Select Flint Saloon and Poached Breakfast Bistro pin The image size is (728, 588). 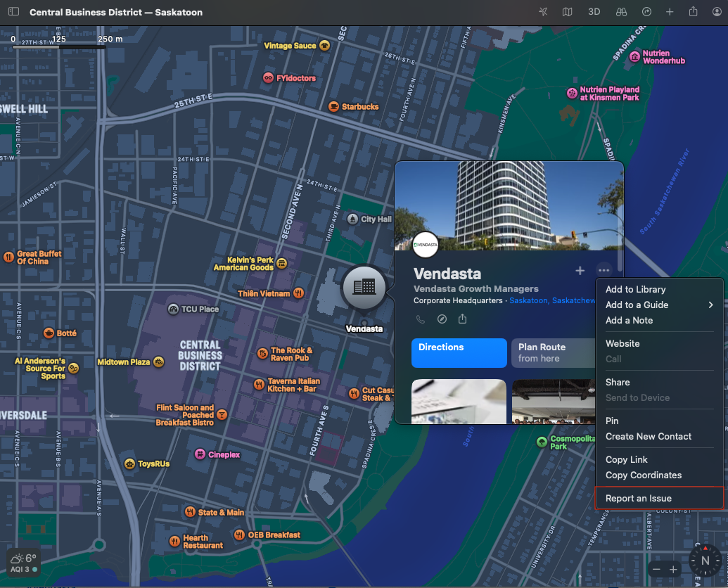click(222, 415)
